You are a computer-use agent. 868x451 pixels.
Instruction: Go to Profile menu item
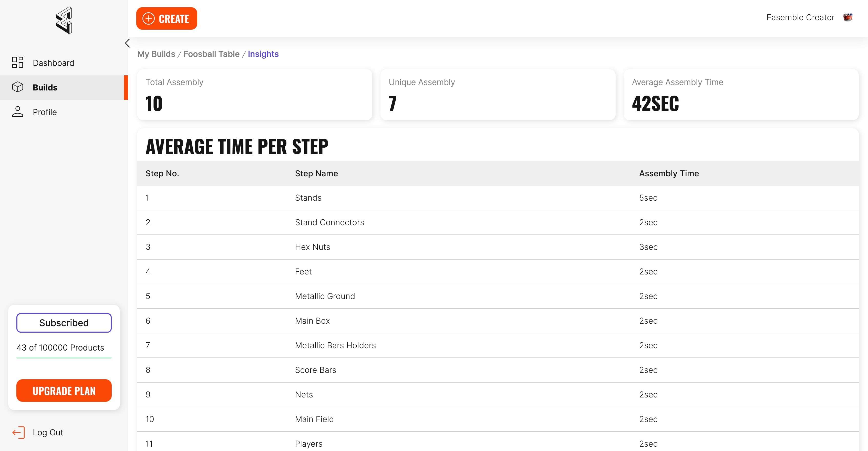point(45,112)
